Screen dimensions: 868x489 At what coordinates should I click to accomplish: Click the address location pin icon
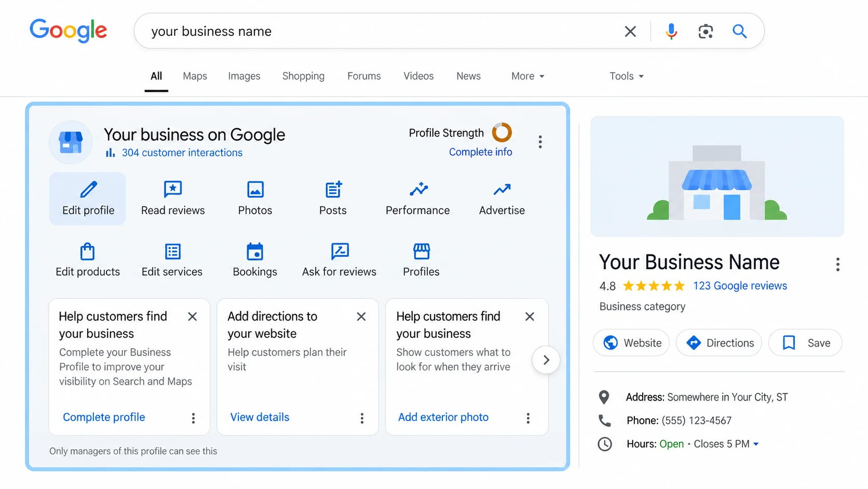pyautogui.click(x=604, y=398)
